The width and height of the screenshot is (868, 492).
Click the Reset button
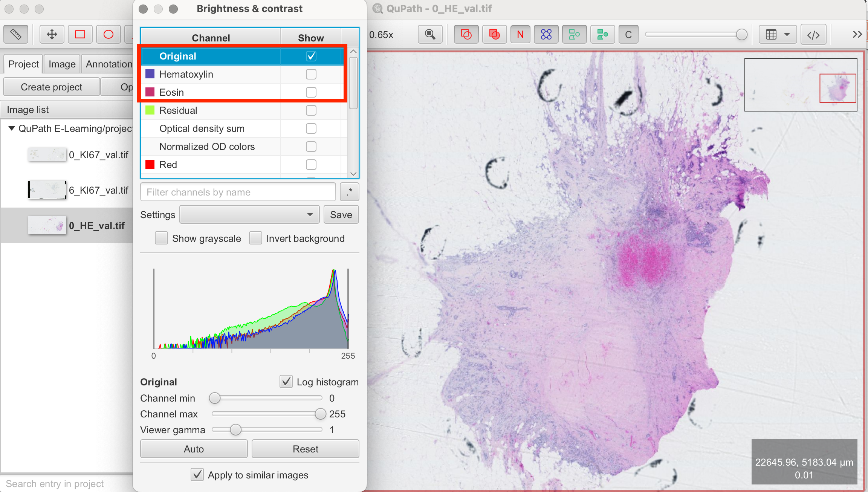click(x=305, y=449)
